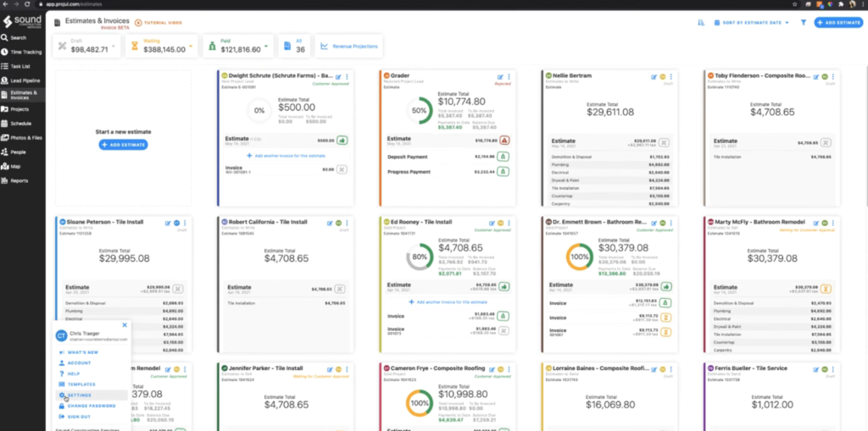This screenshot has height=431, width=868.
Task: Show All 36 estimates tab
Action: coord(295,46)
